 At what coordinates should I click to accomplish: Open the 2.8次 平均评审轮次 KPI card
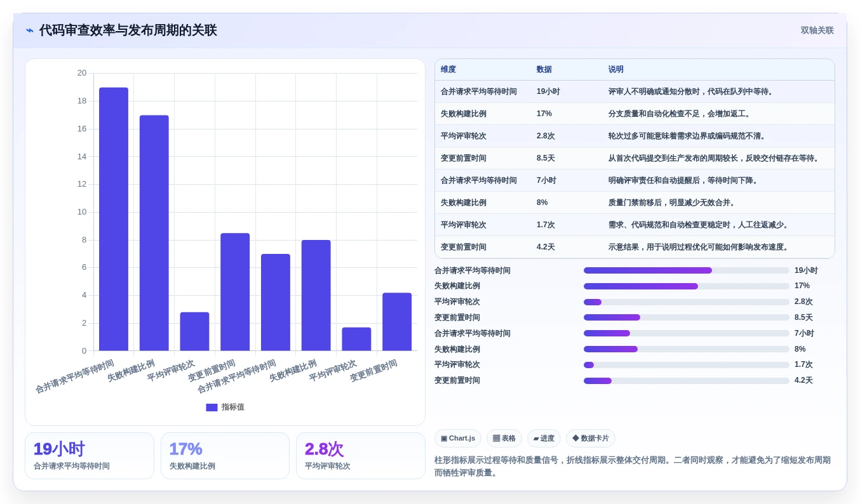click(361, 456)
